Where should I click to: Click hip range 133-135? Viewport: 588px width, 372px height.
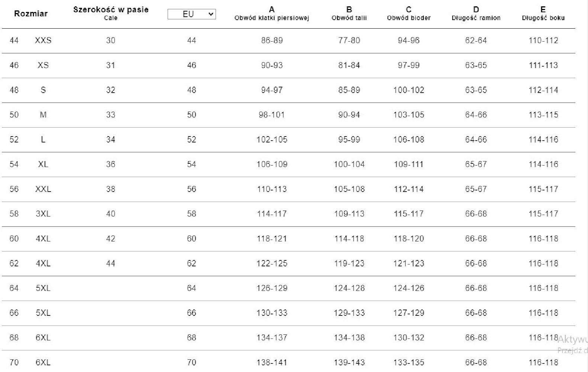[x=408, y=363]
